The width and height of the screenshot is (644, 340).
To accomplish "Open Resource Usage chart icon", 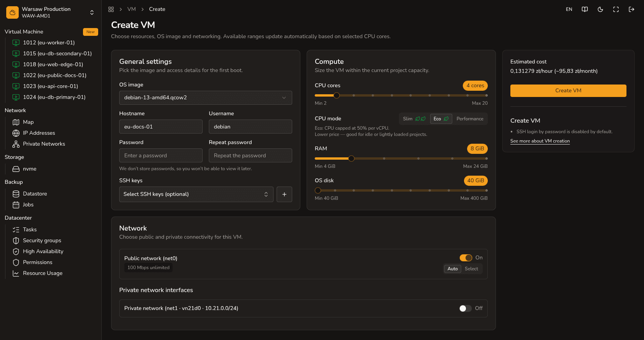I will click(x=16, y=273).
